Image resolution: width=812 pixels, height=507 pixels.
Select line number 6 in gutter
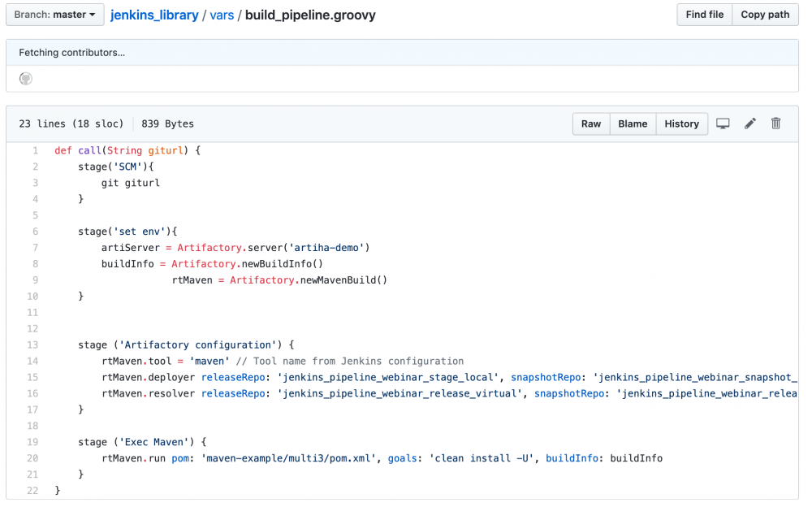(x=35, y=232)
